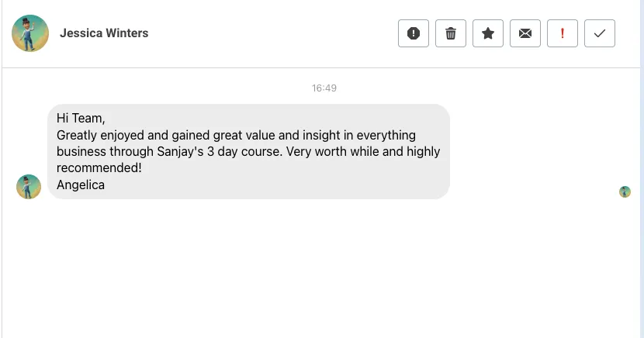The width and height of the screenshot is (644, 338).
Task: Mark as unread using the envelope icon
Action: 525,33
